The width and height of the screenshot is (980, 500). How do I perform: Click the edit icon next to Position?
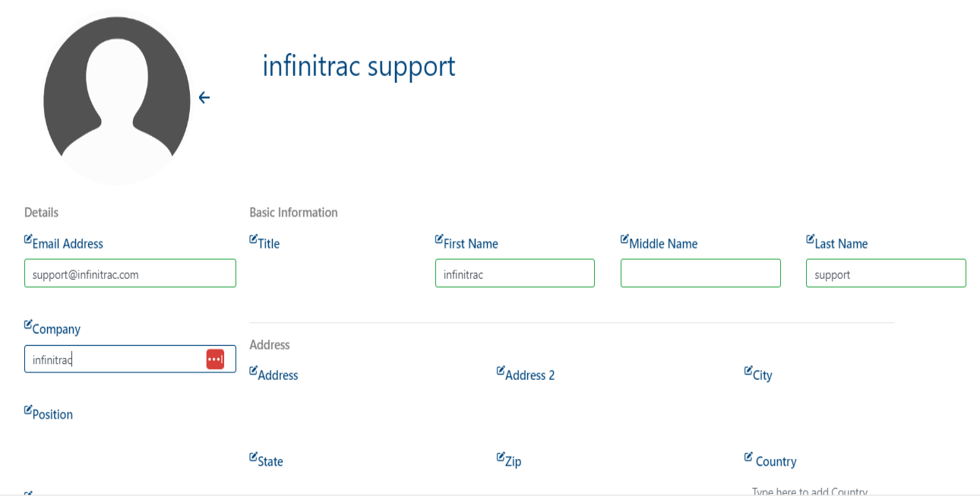tap(28, 410)
